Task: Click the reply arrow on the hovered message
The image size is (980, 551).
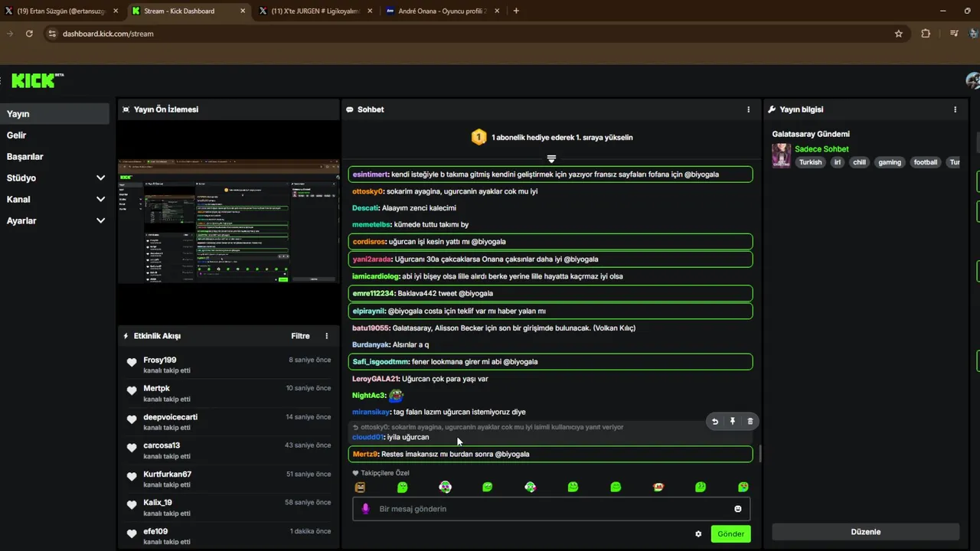Action: [x=715, y=421]
